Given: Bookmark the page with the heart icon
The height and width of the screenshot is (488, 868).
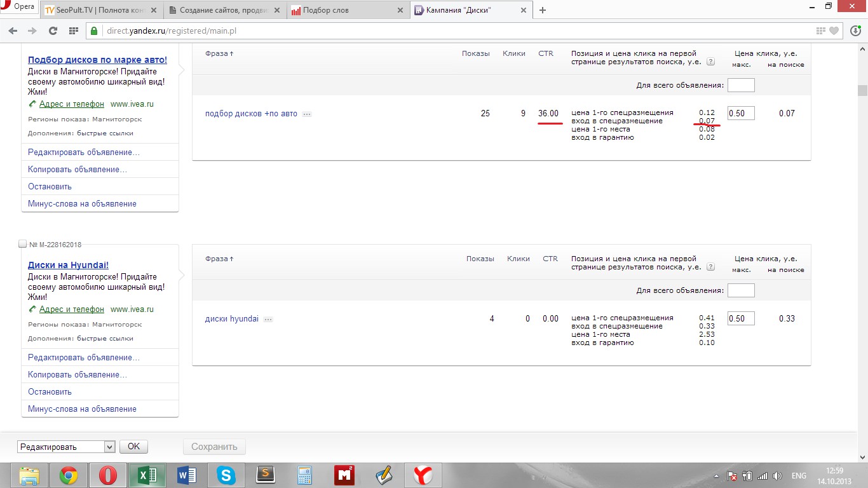Looking at the screenshot, I should [x=834, y=30].
